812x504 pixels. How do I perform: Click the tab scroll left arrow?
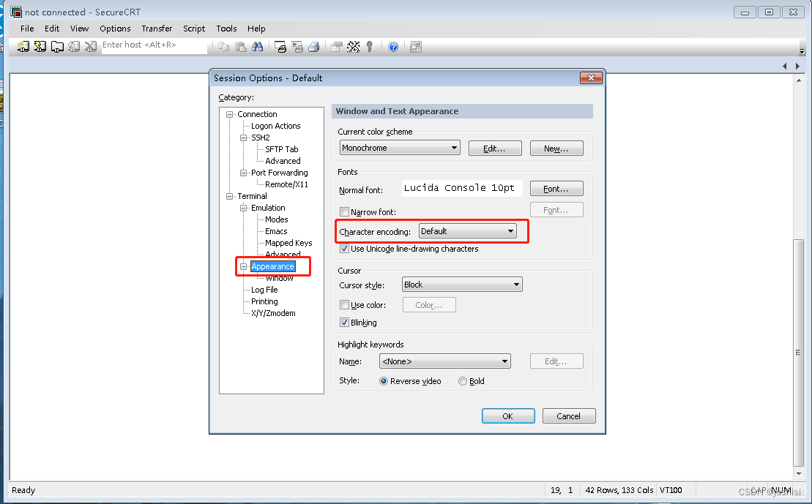click(x=785, y=67)
